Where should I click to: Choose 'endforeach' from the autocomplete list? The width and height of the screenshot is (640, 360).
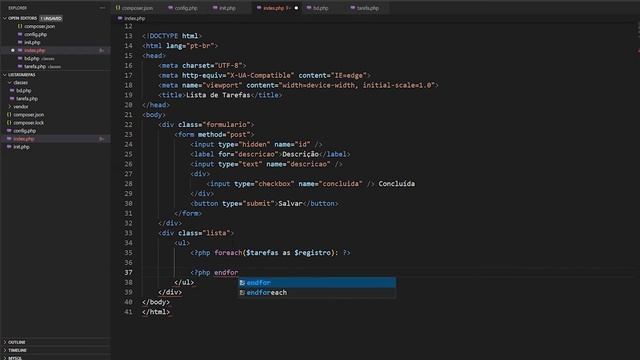317,292
